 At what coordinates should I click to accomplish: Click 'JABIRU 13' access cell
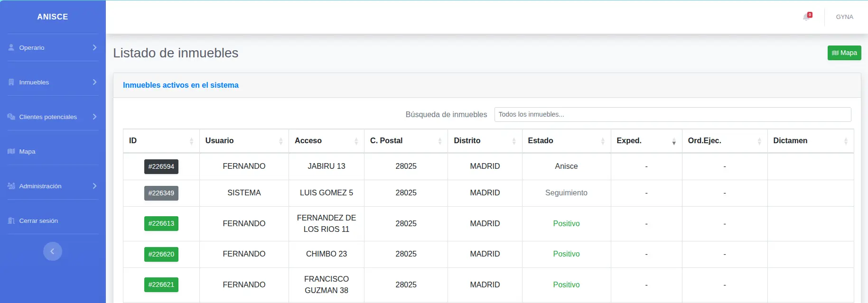pos(327,166)
